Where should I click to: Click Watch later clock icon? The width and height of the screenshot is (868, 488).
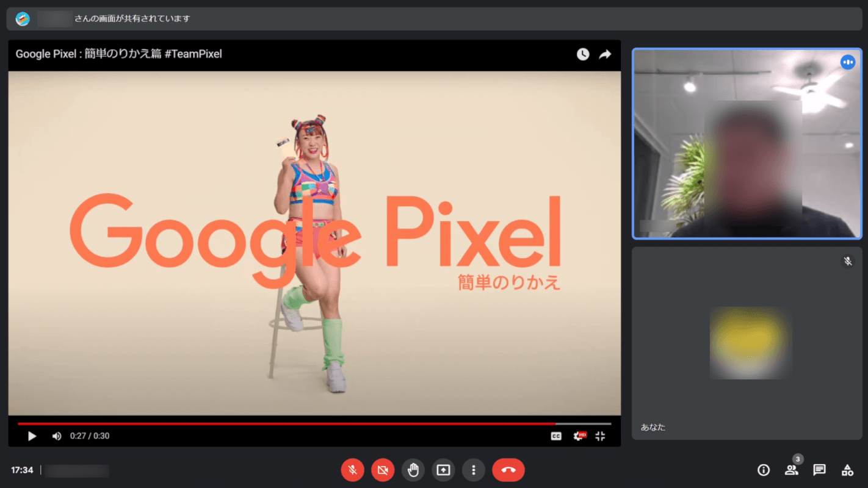click(583, 54)
